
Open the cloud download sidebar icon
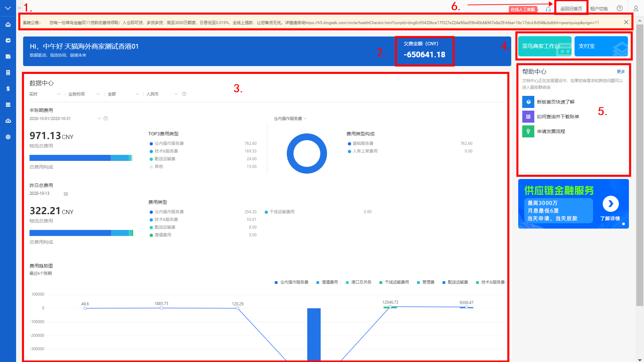(x=8, y=121)
